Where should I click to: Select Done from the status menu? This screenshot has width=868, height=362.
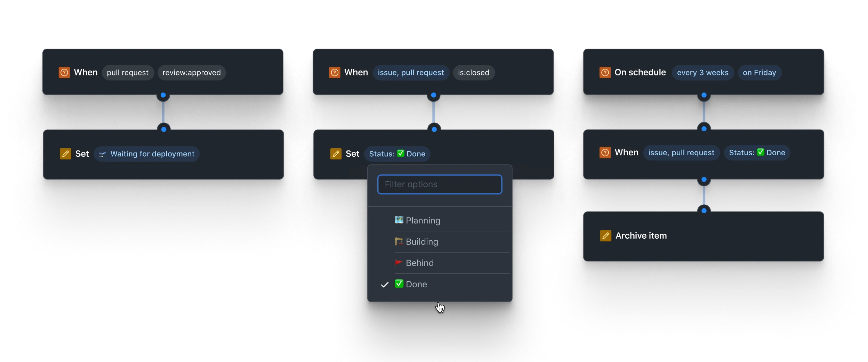tap(416, 284)
